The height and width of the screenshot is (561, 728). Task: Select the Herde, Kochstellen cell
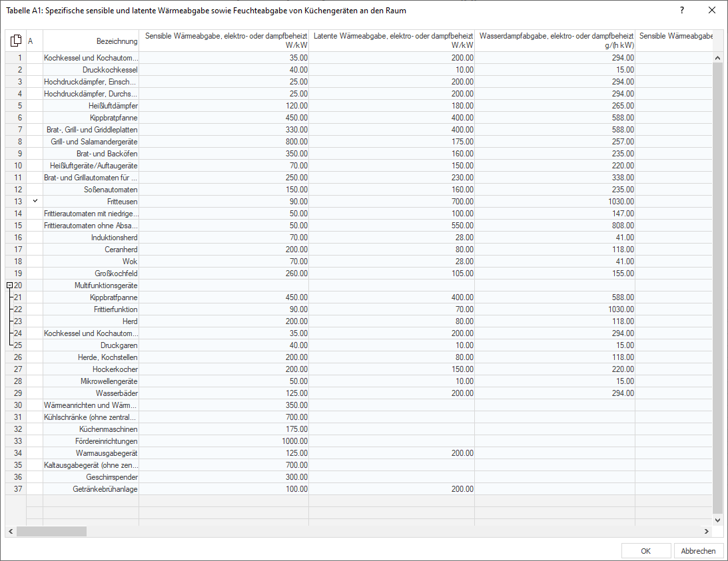[91, 357]
